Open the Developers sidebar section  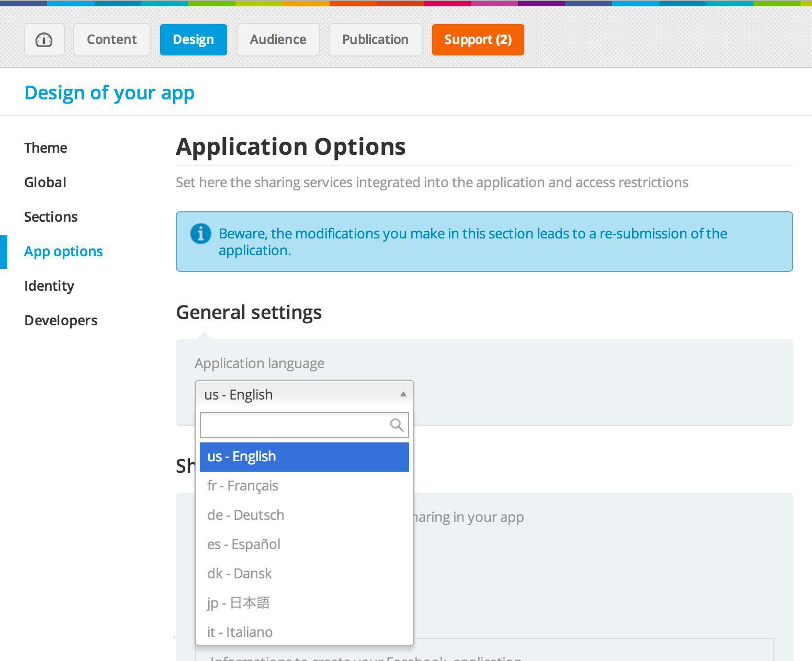(x=61, y=321)
